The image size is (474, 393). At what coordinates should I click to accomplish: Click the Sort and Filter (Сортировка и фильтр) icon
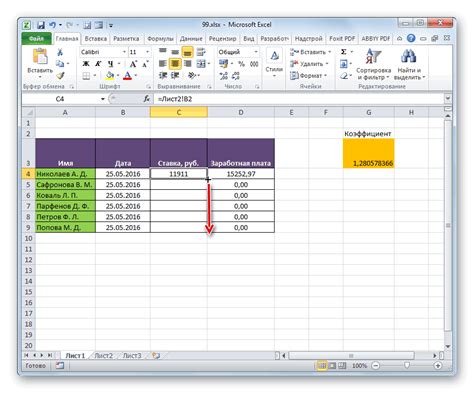pyautogui.click(x=373, y=56)
